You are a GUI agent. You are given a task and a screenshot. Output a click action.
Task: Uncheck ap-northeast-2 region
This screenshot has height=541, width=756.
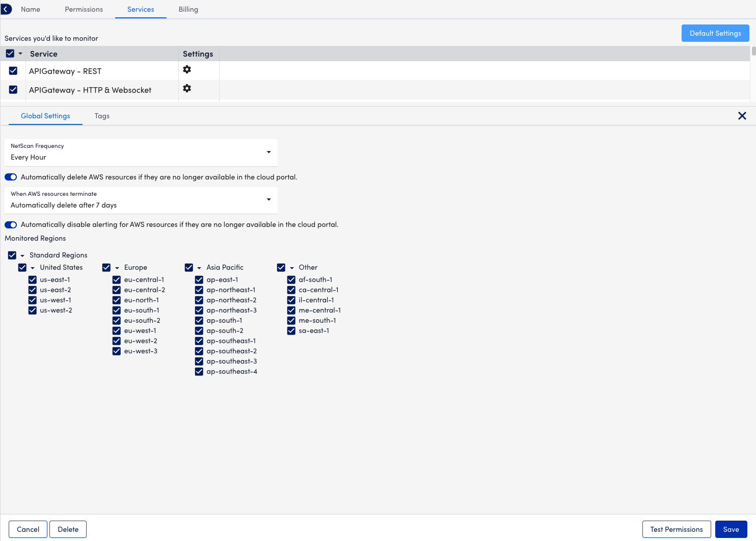199,300
